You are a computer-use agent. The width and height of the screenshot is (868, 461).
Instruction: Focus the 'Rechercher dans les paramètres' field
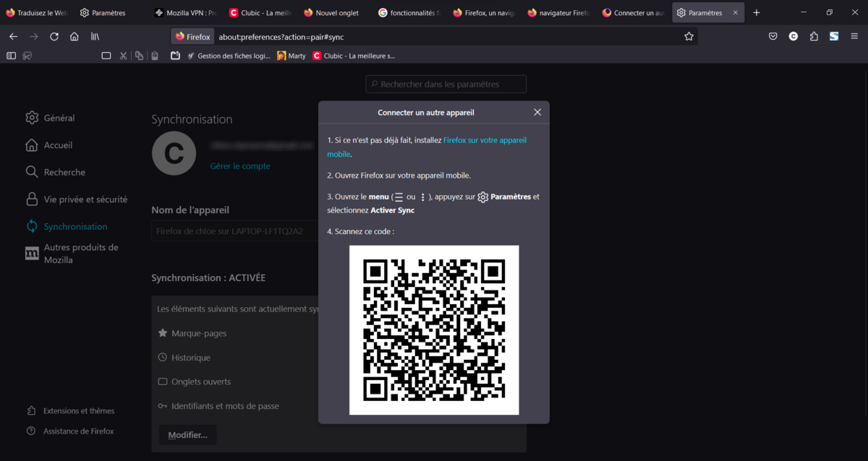click(x=446, y=85)
